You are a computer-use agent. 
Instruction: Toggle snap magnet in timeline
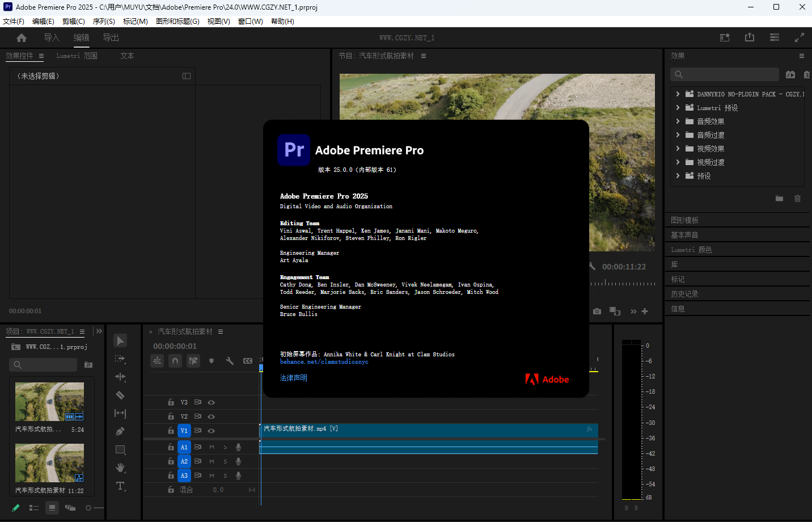(x=175, y=361)
